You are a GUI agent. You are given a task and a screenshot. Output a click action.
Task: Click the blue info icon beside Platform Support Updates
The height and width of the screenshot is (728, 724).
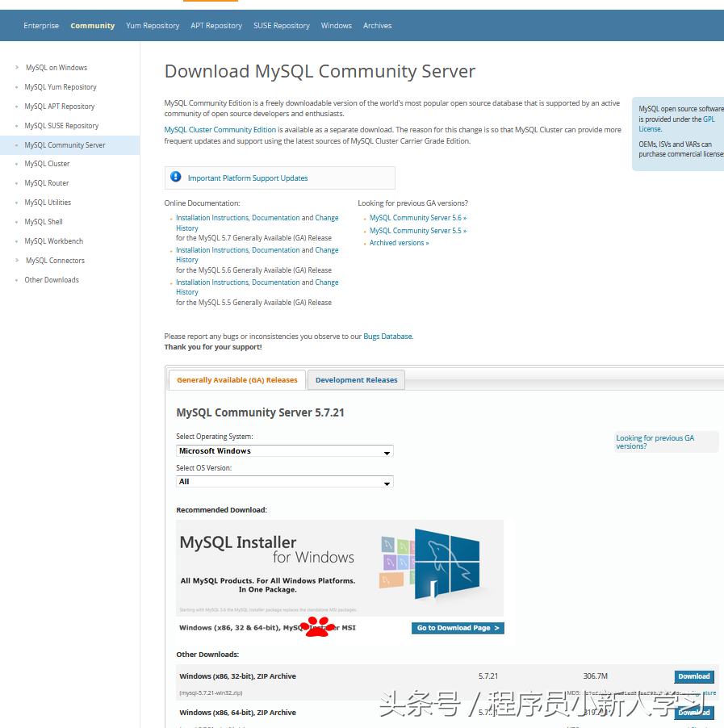point(176,178)
